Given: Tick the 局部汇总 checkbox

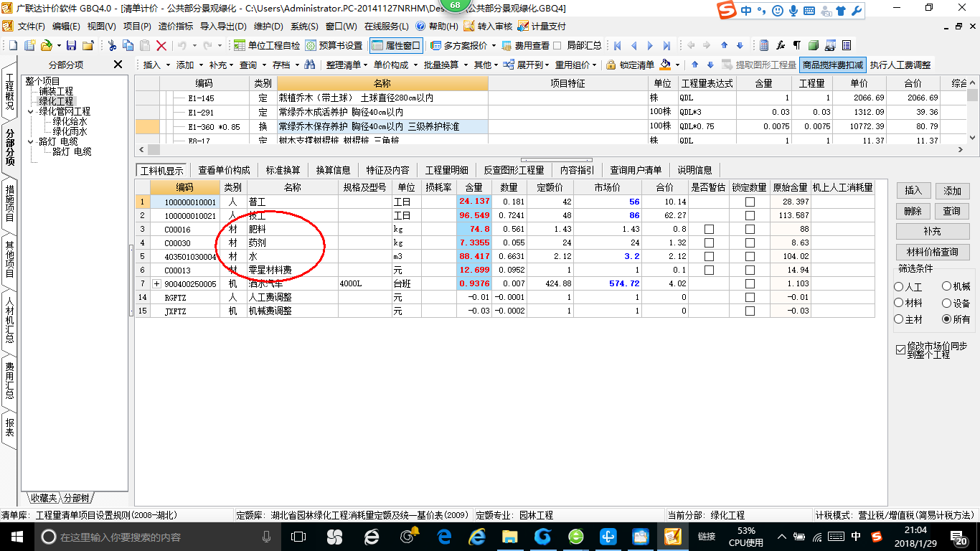Looking at the screenshot, I should click(x=557, y=45).
